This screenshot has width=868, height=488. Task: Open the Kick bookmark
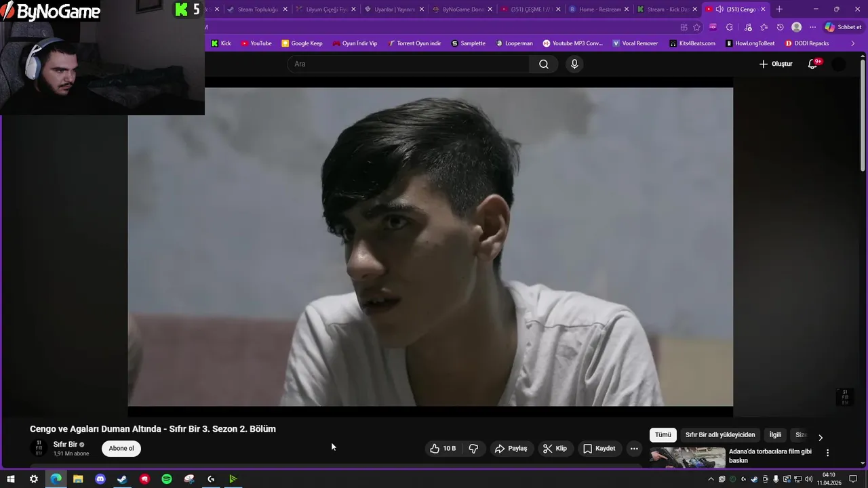[x=221, y=43]
